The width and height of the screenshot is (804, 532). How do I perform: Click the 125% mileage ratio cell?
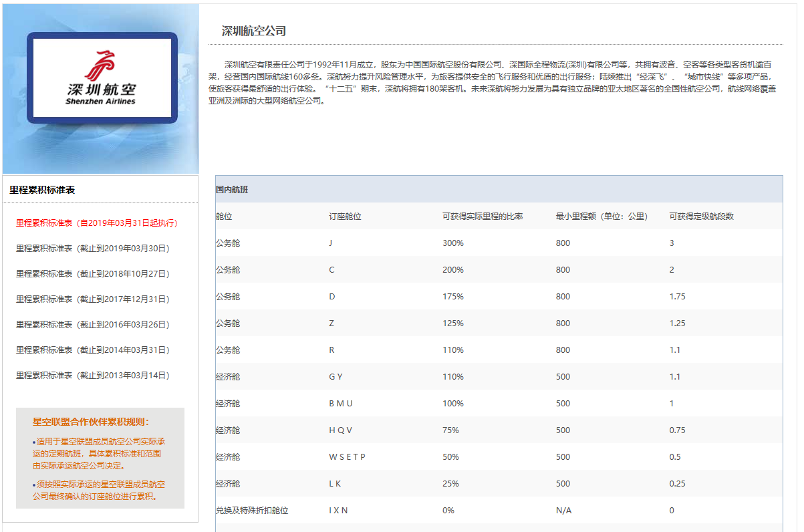tap(453, 323)
